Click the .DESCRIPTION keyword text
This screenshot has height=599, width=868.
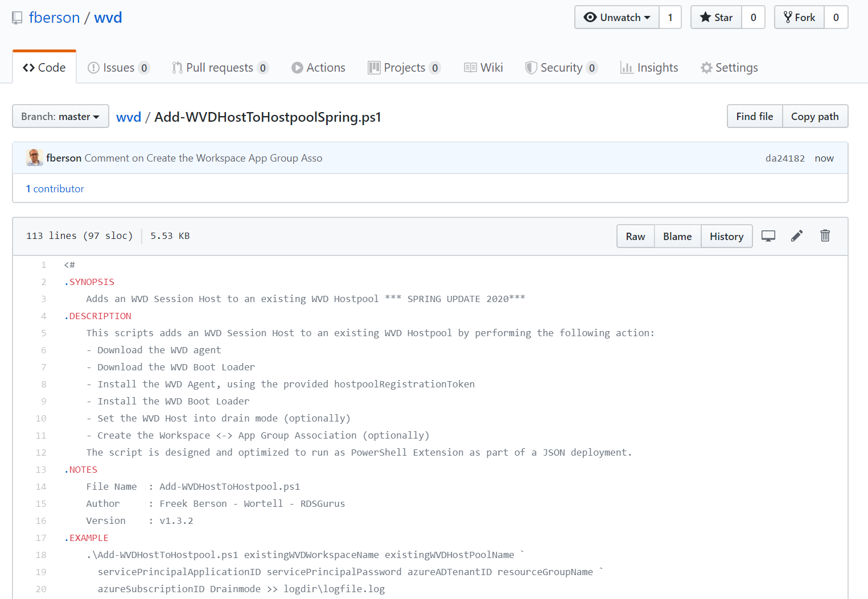(98, 316)
